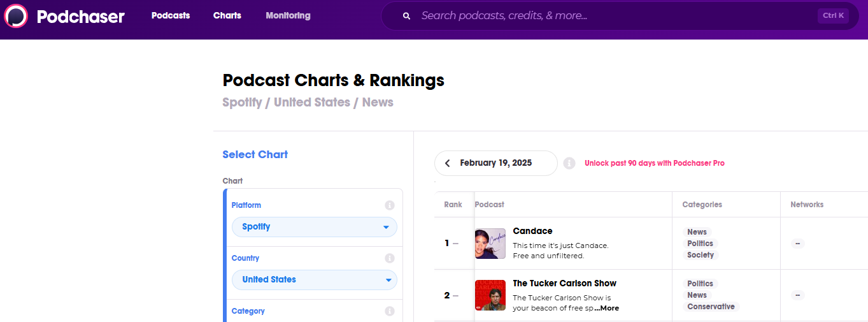Viewport: 868px width, 322px height.
Task: Open the Monitoring menu
Action: 288,15
